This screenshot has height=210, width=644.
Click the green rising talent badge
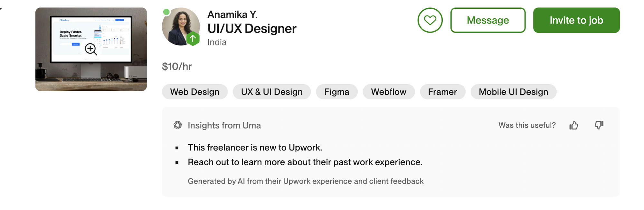tap(193, 39)
